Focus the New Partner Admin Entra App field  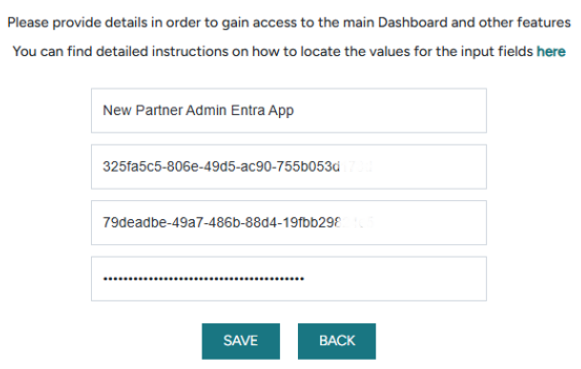tap(289, 110)
